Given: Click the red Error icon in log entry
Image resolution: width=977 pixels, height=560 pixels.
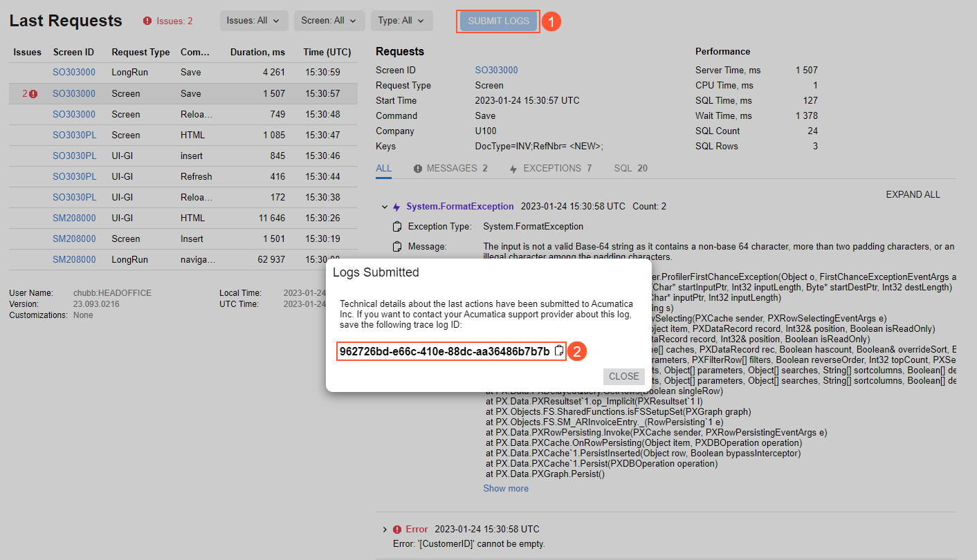Looking at the screenshot, I should coord(396,530).
